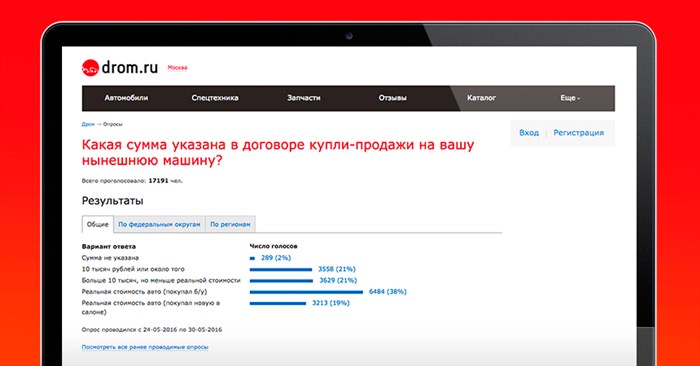Click the bar next to 3213 votes

278,304
